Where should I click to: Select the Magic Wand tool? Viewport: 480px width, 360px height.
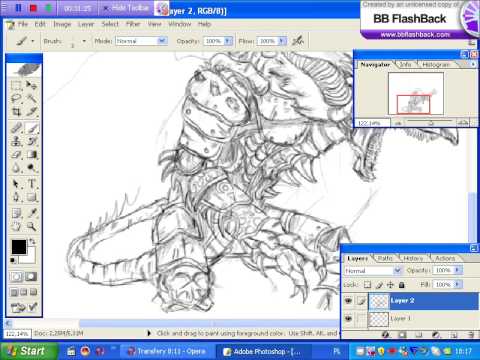[32, 98]
